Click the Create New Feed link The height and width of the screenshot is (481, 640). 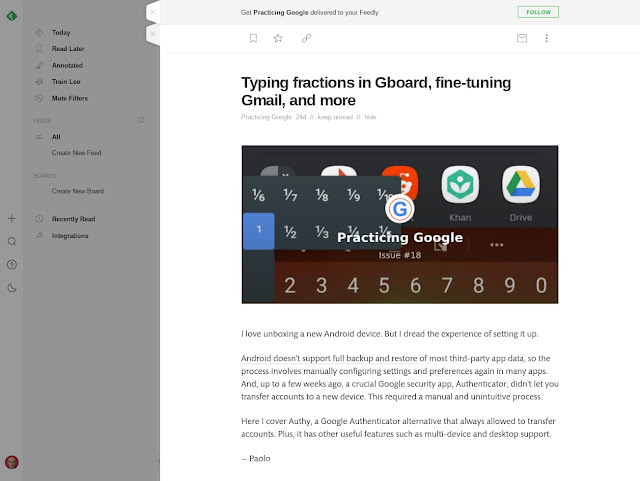pyautogui.click(x=76, y=153)
